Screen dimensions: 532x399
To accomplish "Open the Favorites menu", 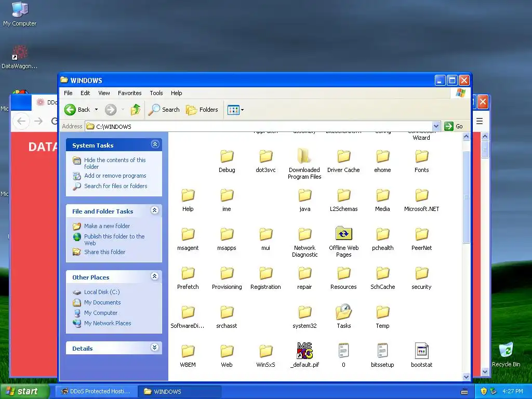I will tap(129, 93).
